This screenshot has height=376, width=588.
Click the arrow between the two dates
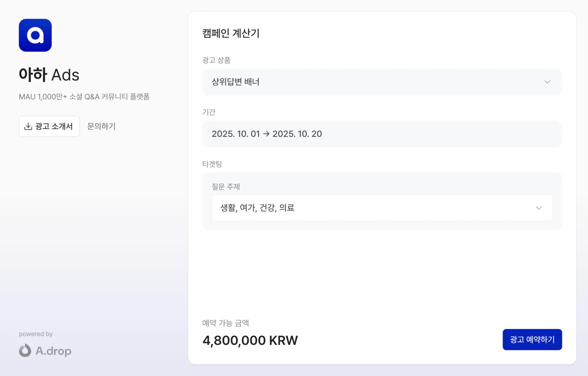266,134
